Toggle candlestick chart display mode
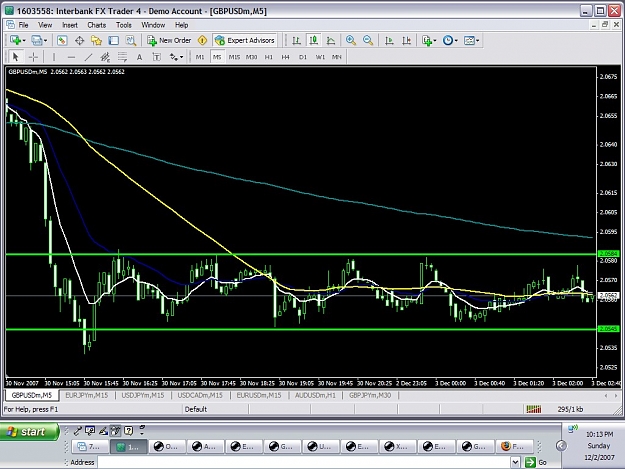Viewport: 625px width, 469px height. tap(314, 40)
